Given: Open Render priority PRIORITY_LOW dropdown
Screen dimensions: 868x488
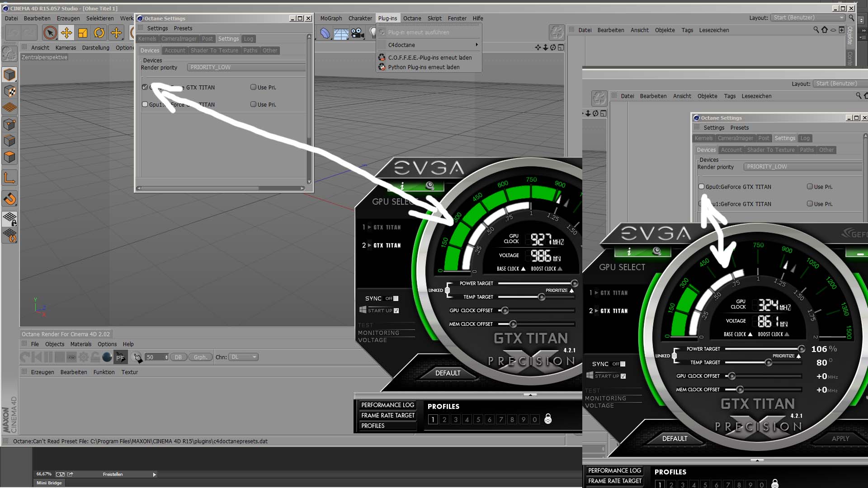Looking at the screenshot, I should pos(246,67).
